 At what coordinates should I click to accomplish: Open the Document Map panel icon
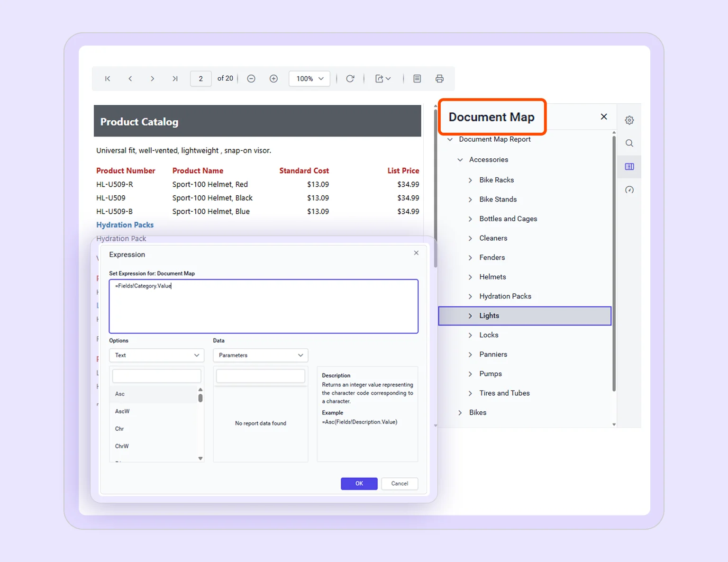[x=629, y=166]
